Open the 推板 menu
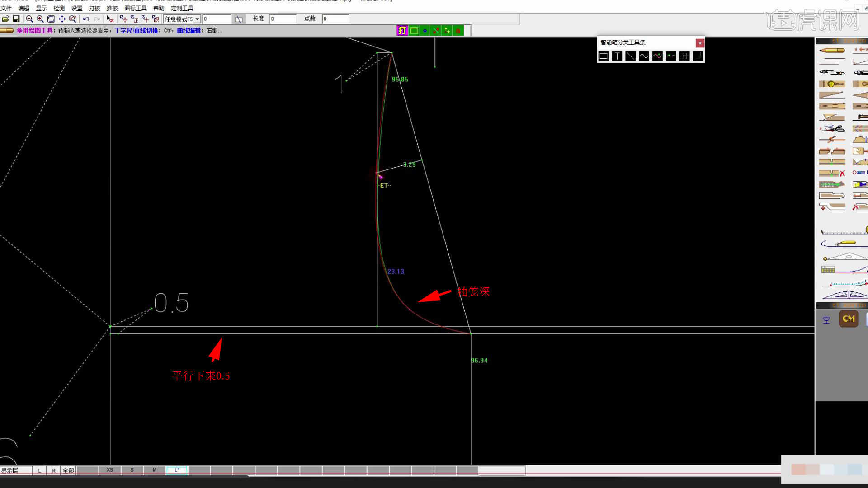Image resolution: width=868 pixels, height=488 pixels. tap(112, 8)
